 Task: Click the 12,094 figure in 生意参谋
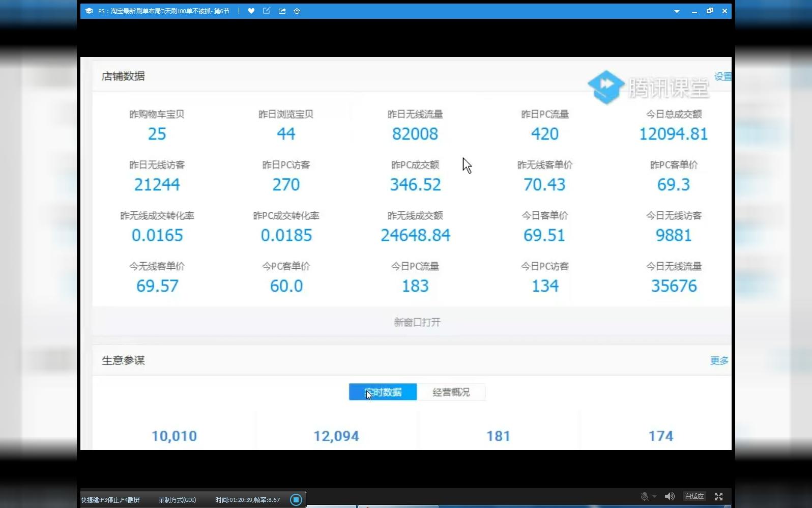tap(336, 436)
